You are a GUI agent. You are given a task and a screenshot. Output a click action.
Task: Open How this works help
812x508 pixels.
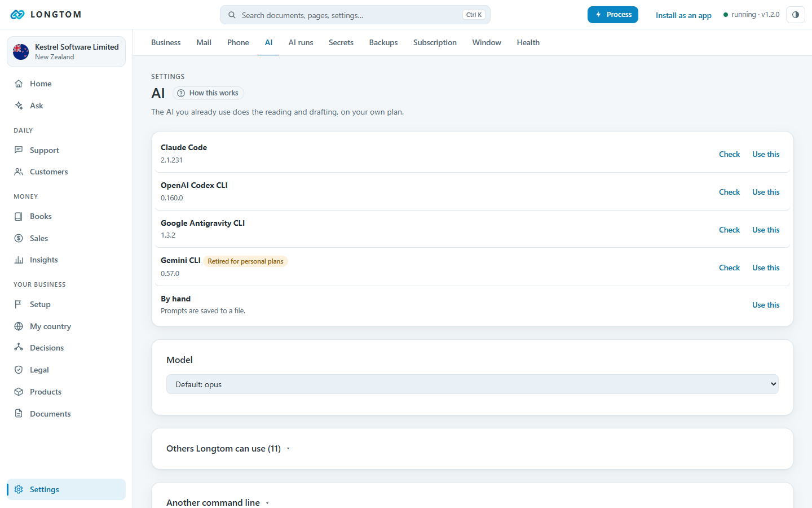[208, 93]
